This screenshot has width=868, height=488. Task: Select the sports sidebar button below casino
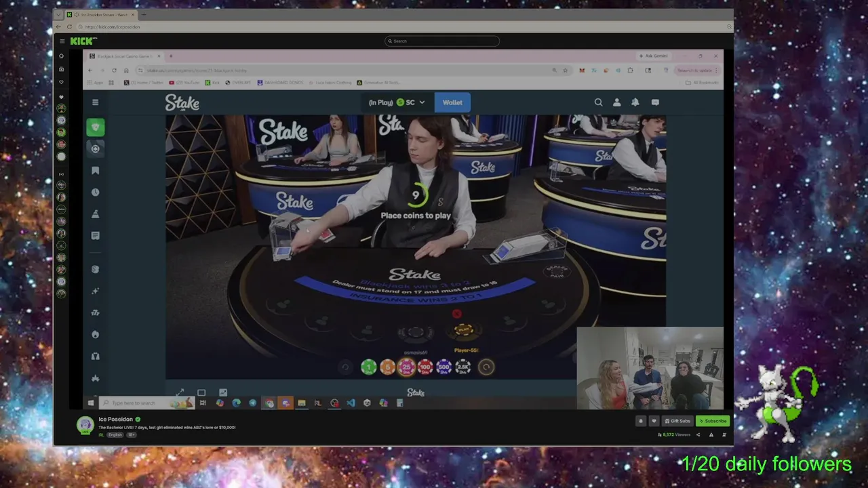click(x=95, y=148)
